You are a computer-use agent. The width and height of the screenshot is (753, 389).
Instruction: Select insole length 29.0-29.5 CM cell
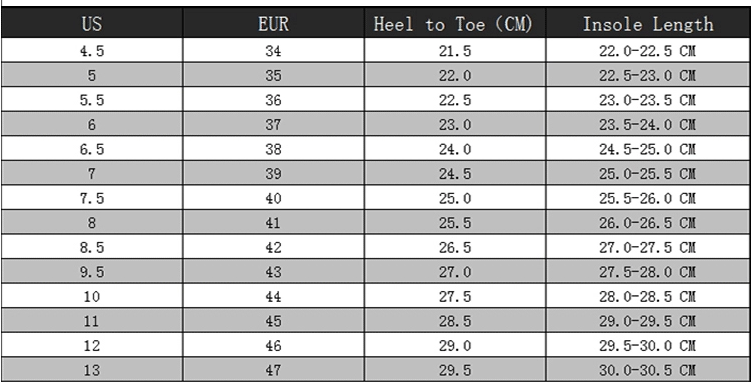[x=648, y=320]
